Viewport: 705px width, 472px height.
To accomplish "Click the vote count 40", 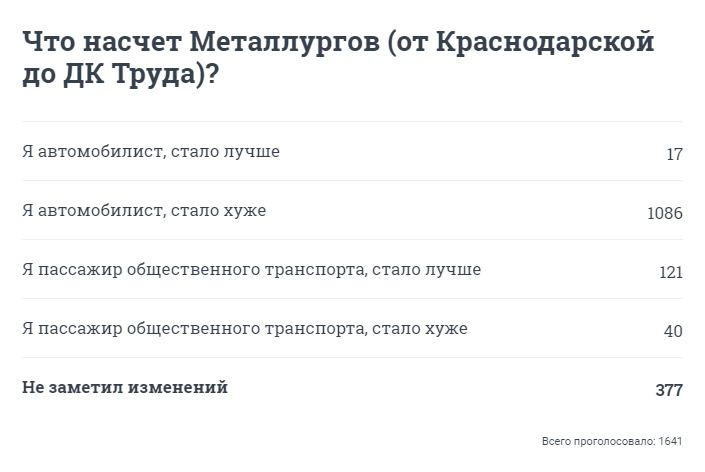I will 673,331.
